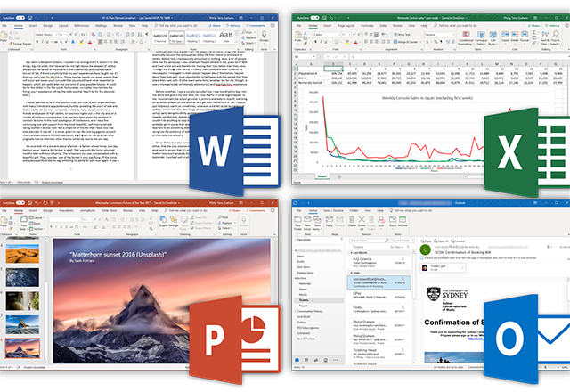The image size is (570, 392).
Task: Click Replace in Word's Editing group
Action: pos(248,37)
